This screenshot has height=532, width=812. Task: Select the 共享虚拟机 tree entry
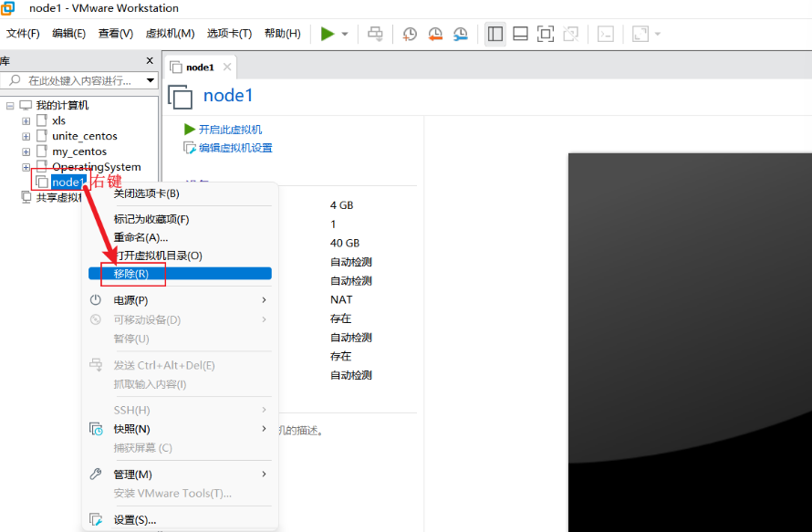58,197
